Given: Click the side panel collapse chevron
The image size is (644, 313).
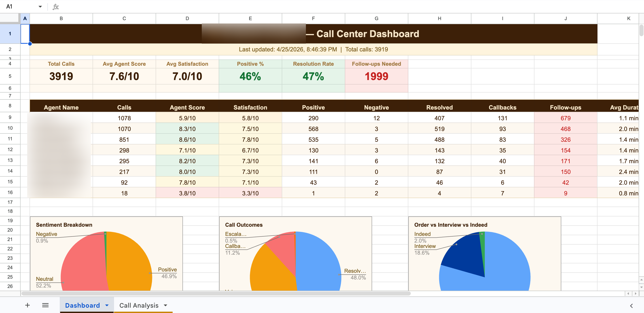Looking at the screenshot, I should (x=631, y=306).
